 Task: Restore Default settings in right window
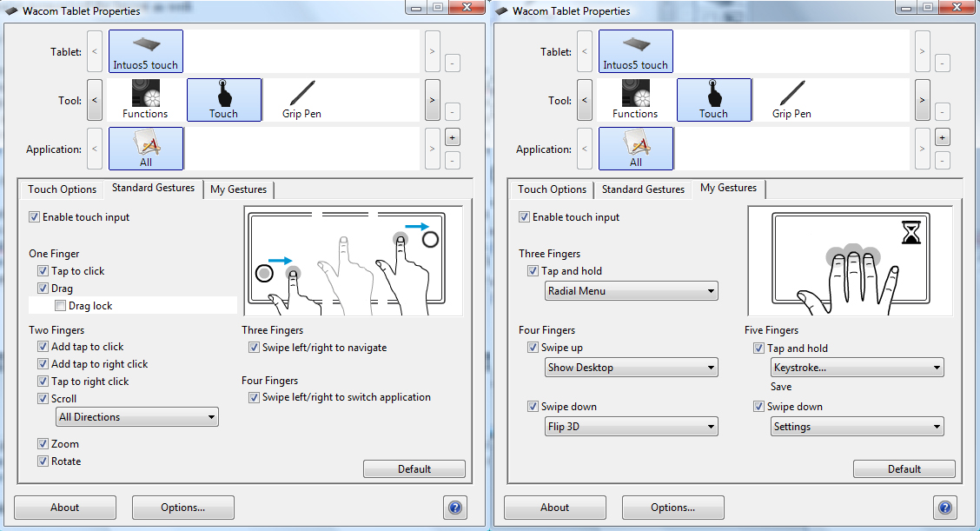tap(904, 469)
